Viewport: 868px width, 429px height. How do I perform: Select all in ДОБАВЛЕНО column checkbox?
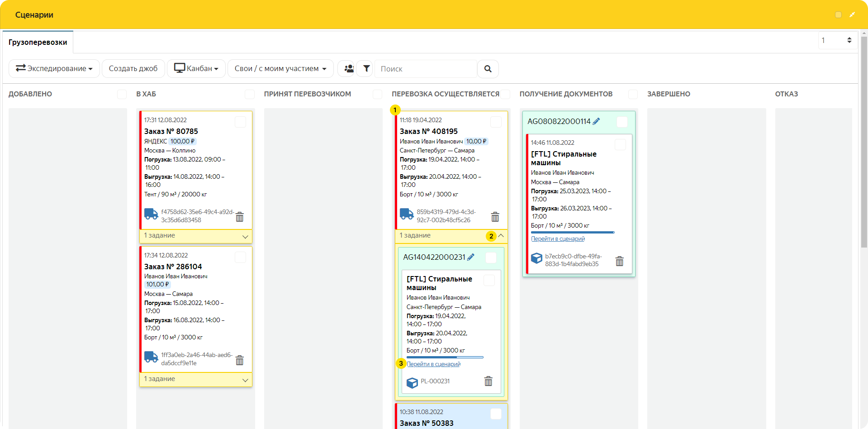[122, 94]
